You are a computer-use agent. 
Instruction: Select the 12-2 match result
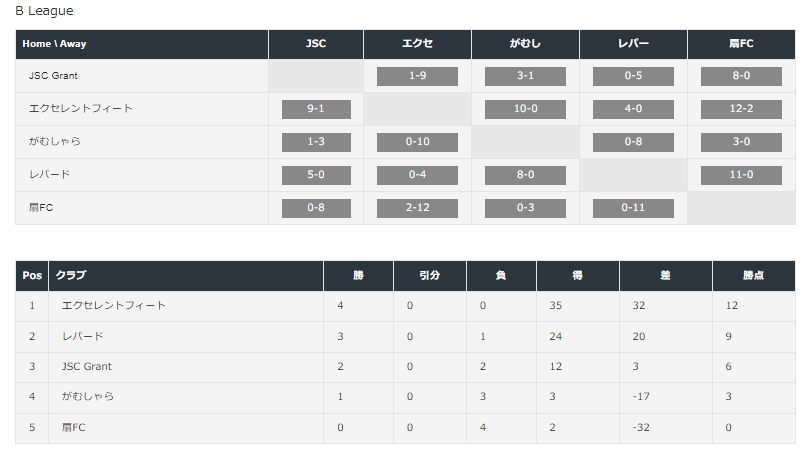click(x=741, y=109)
